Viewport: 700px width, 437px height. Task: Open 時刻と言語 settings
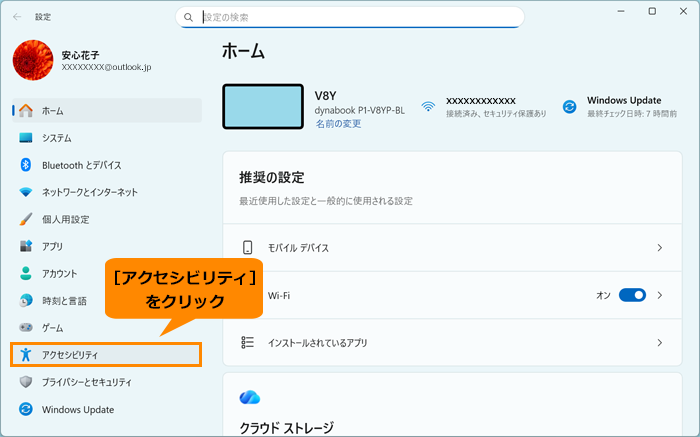[x=59, y=301]
